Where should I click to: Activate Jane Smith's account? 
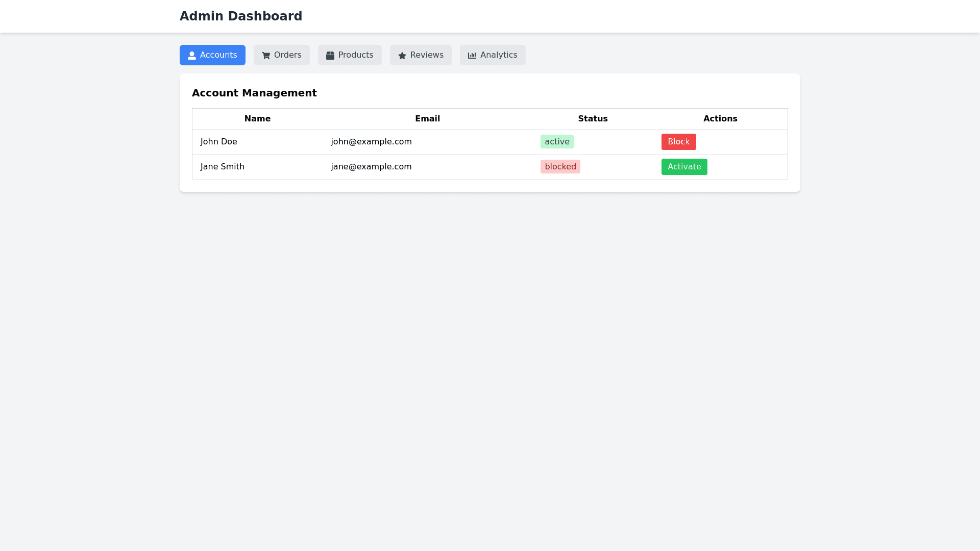coord(684,167)
